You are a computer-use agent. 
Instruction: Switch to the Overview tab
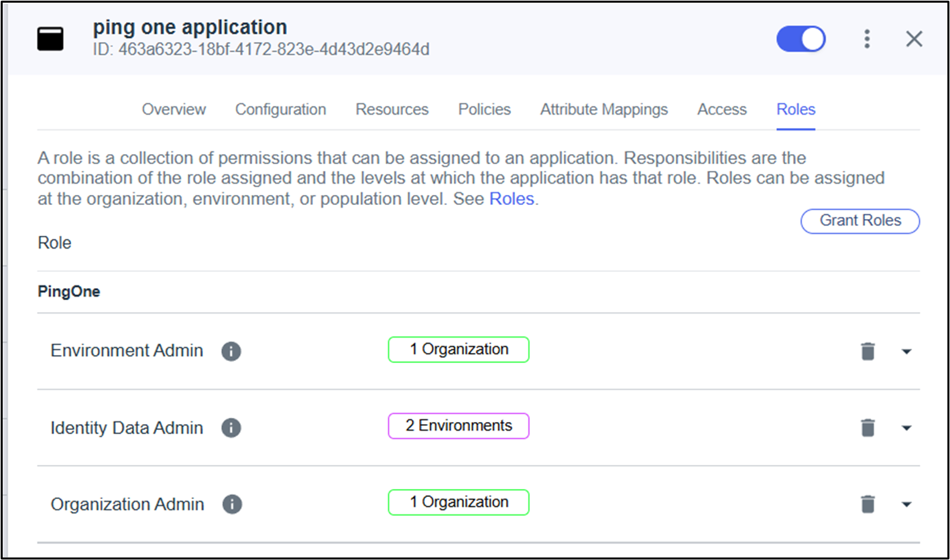click(174, 109)
